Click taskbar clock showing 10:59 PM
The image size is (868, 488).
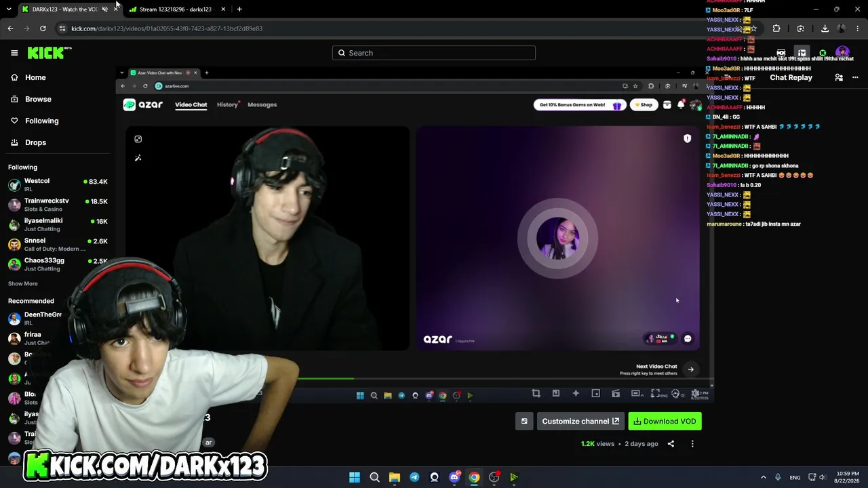pos(848,477)
